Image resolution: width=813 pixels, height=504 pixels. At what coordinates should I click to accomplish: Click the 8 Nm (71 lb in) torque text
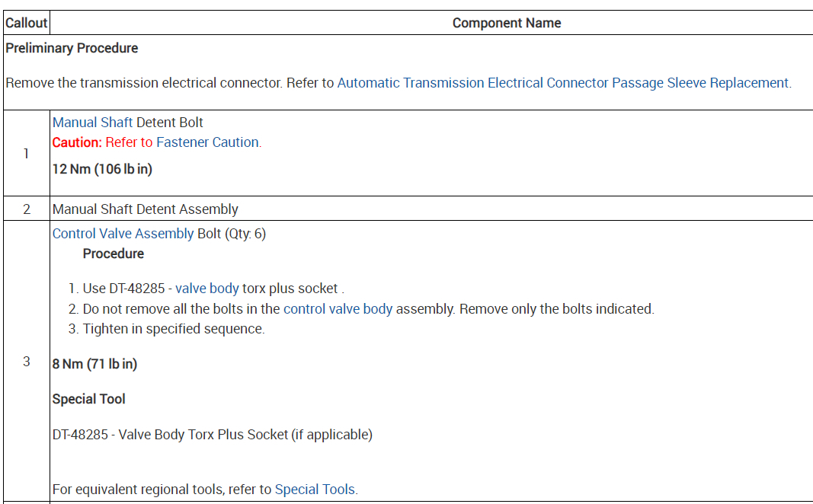click(x=94, y=364)
